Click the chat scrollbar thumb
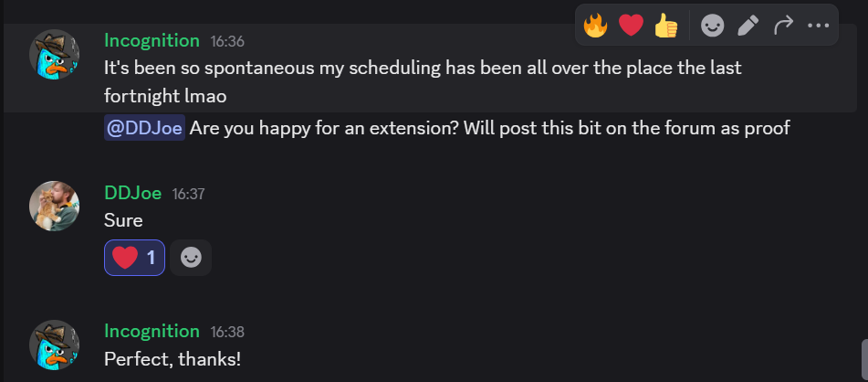Viewport: 868px width, 382px height. (x=863, y=361)
